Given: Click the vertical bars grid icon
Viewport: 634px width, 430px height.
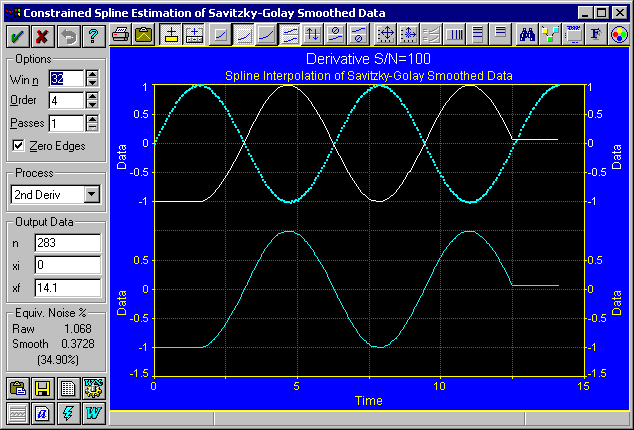Looking at the screenshot, I should coord(454,35).
